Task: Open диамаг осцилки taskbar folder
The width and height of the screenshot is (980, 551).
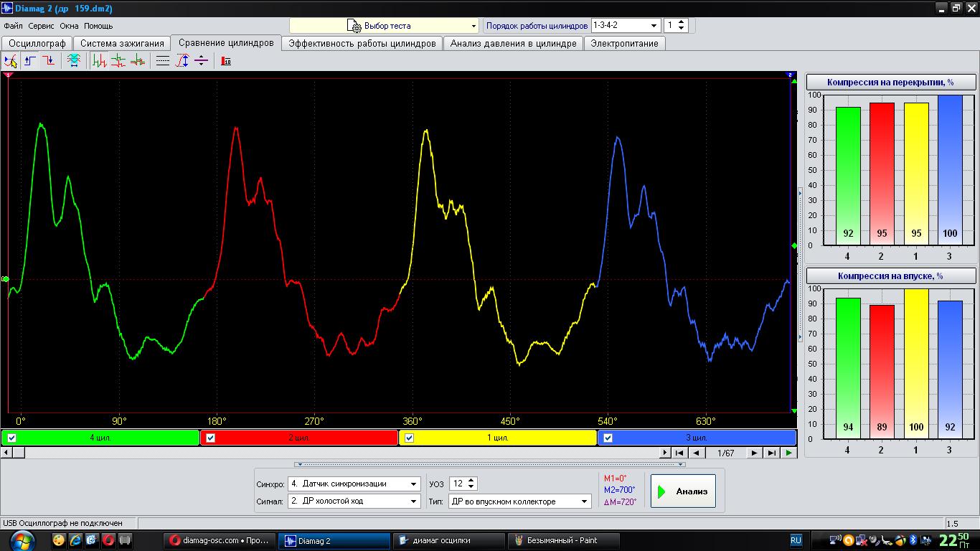Action: pyautogui.click(x=448, y=540)
